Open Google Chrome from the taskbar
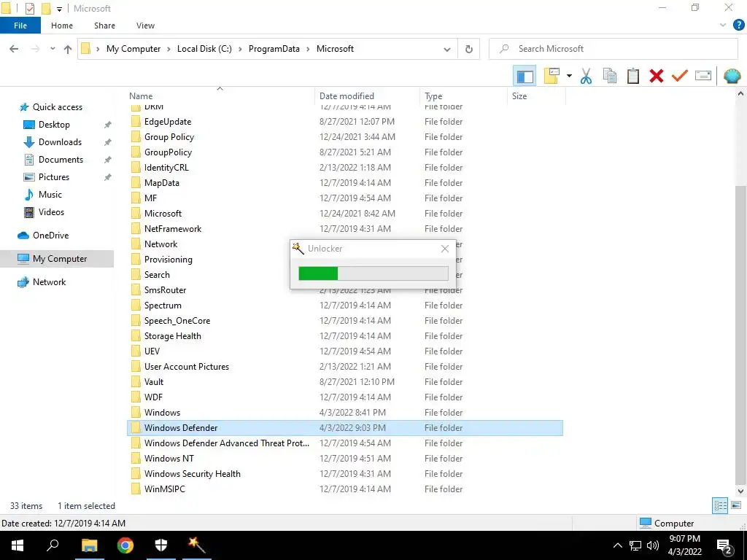This screenshot has height=560, width=747. pos(125,545)
